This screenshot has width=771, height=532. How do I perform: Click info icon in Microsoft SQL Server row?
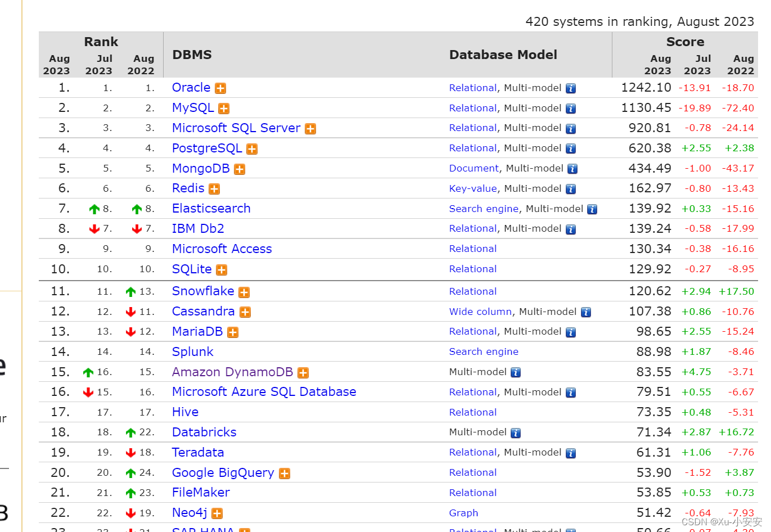point(571,129)
